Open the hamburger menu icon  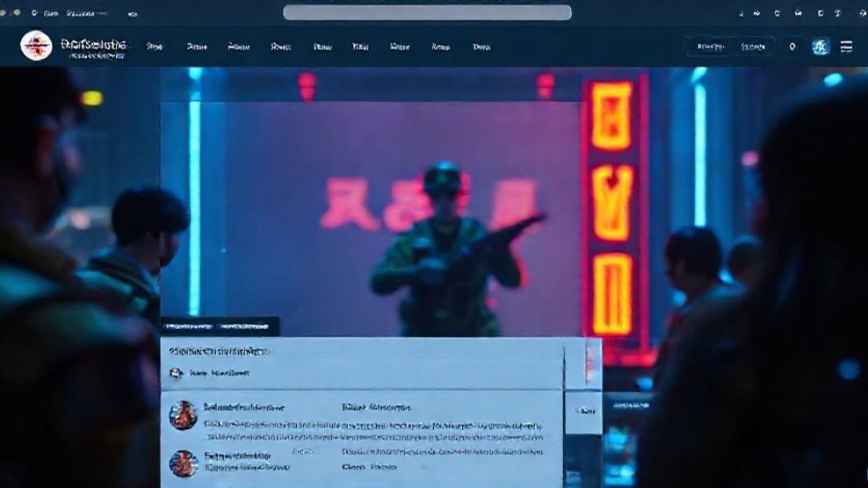pos(846,47)
